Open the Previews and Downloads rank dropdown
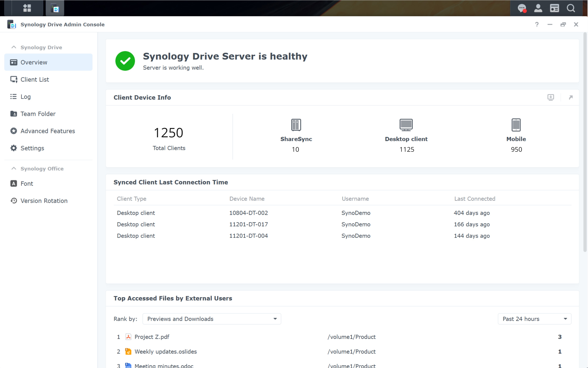The width and height of the screenshot is (588, 368). click(211, 319)
